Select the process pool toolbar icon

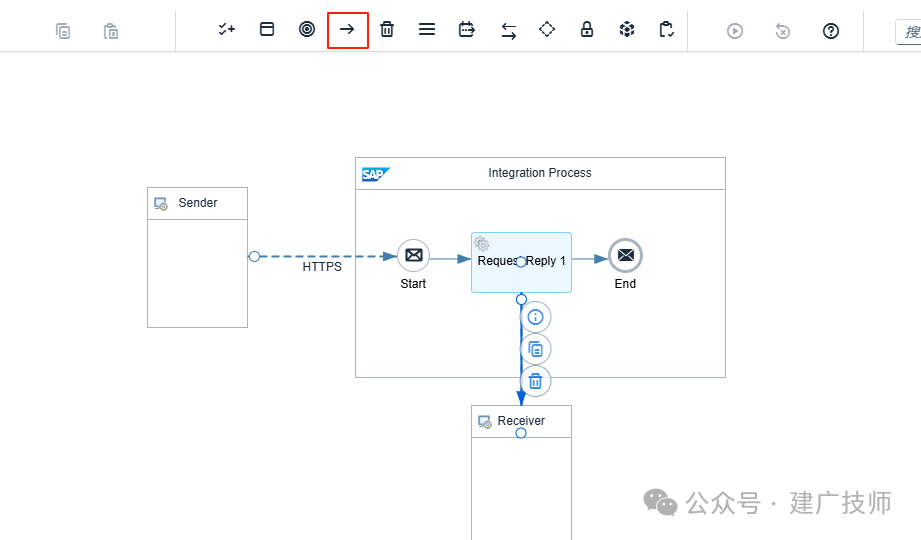(267, 29)
